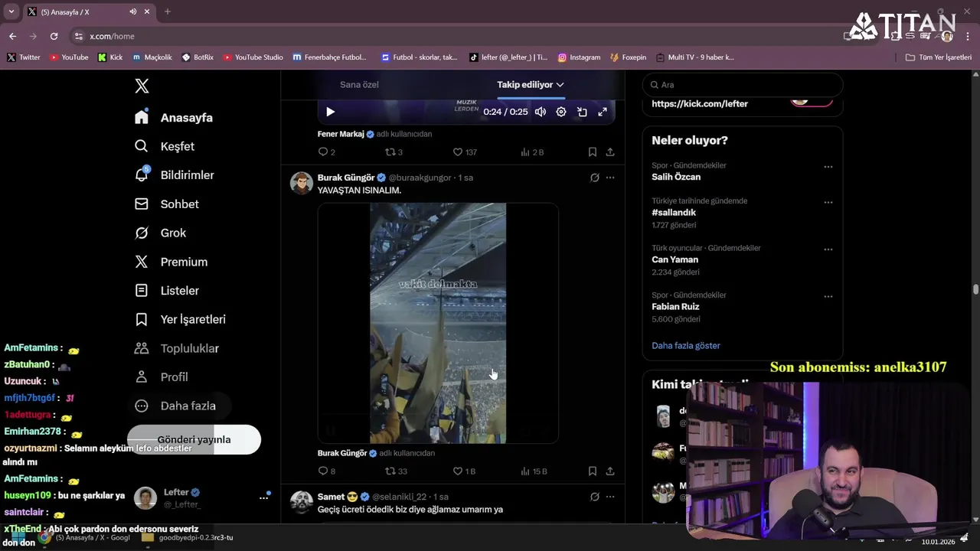Share the Burak Güngör post
The height and width of the screenshot is (551, 980).
coord(610,471)
